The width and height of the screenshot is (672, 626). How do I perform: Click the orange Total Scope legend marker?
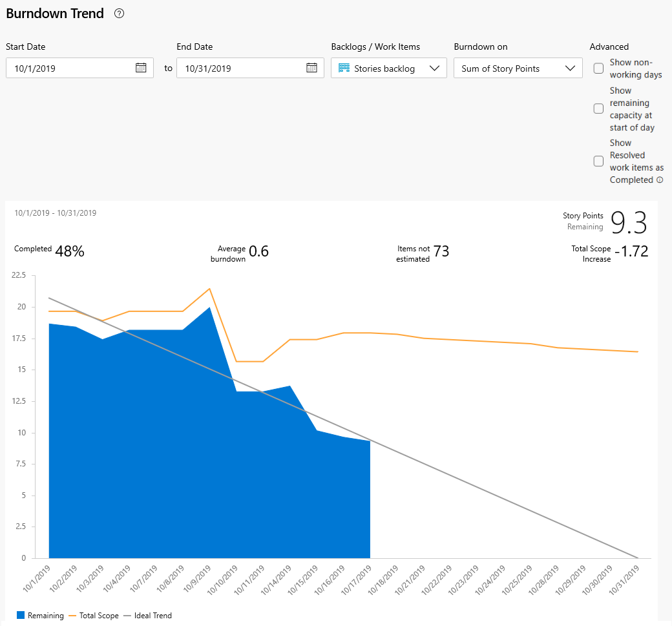72,616
